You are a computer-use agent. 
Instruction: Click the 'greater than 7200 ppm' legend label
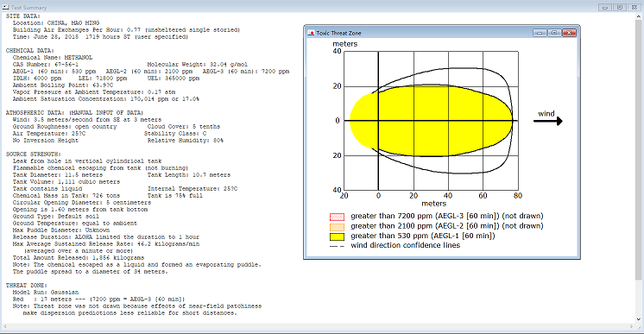[x=447, y=216]
